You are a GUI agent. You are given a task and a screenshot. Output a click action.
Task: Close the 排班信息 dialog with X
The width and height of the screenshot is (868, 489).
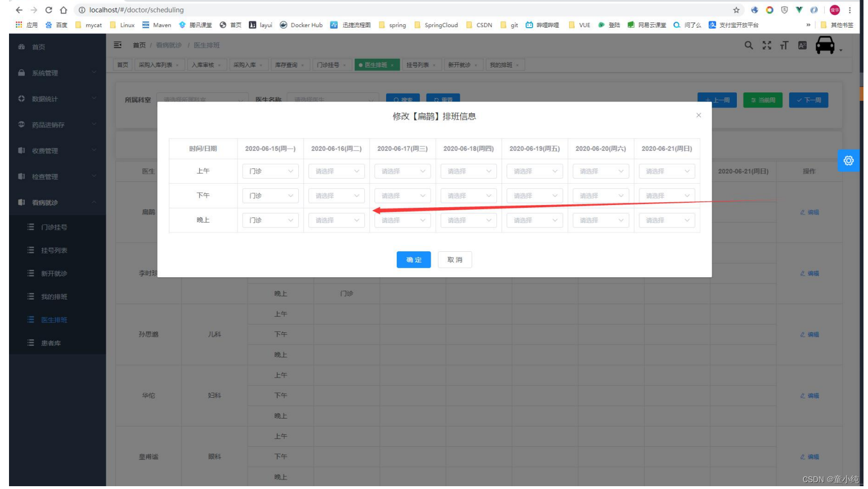click(699, 115)
